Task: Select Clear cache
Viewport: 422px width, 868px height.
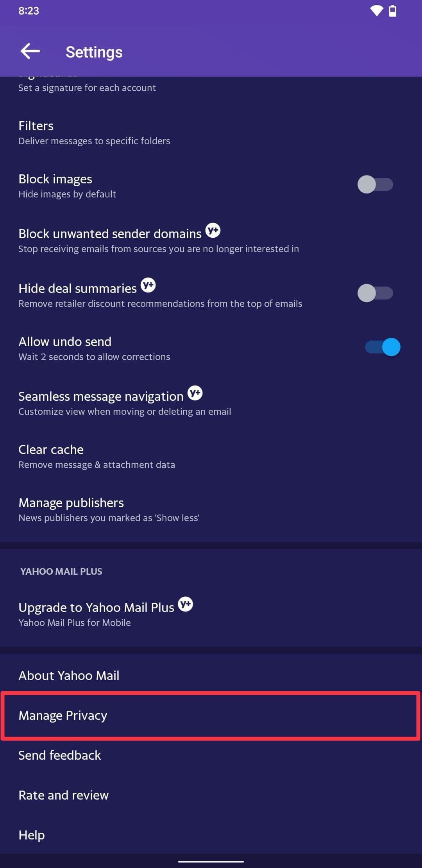Action: coord(96,456)
